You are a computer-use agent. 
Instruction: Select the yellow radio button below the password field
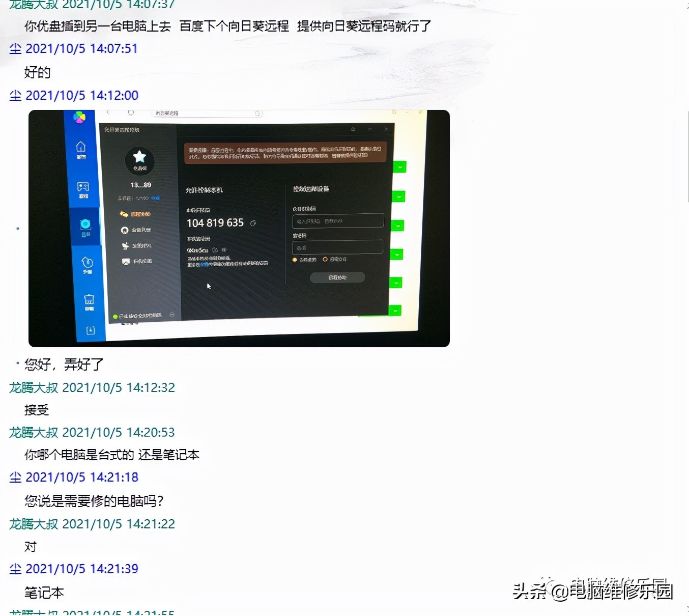tap(295, 260)
